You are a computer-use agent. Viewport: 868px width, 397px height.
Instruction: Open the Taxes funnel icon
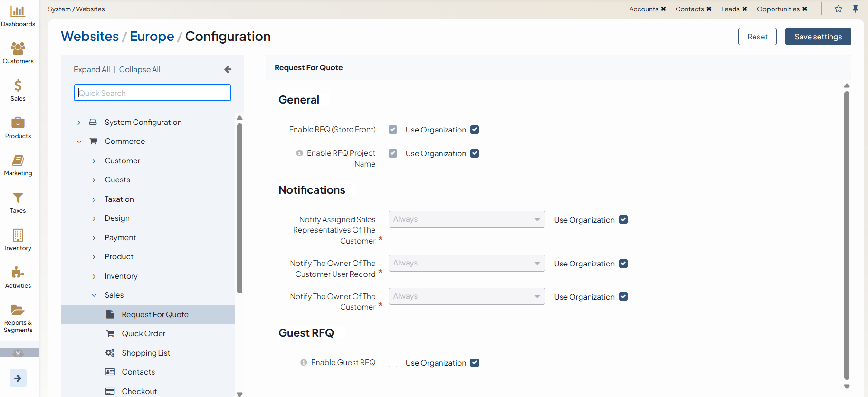(18, 198)
